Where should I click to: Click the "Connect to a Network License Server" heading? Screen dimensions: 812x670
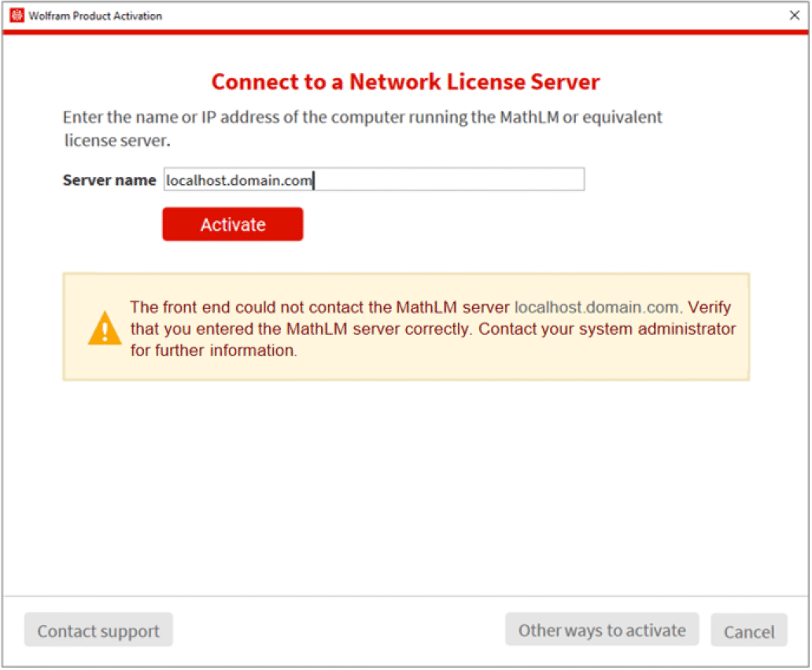[405, 82]
